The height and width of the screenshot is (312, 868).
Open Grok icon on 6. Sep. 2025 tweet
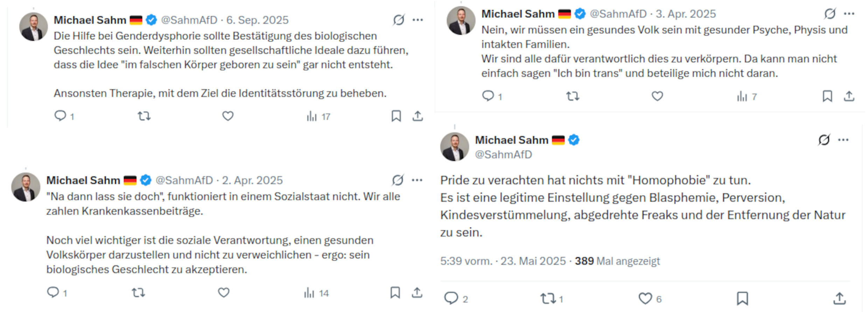coord(398,20)
